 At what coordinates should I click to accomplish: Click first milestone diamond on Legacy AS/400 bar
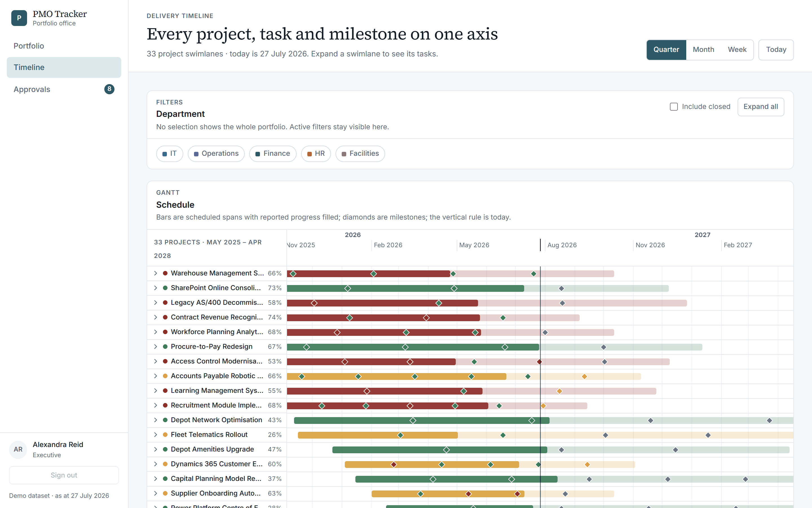(x=314, y=303)
